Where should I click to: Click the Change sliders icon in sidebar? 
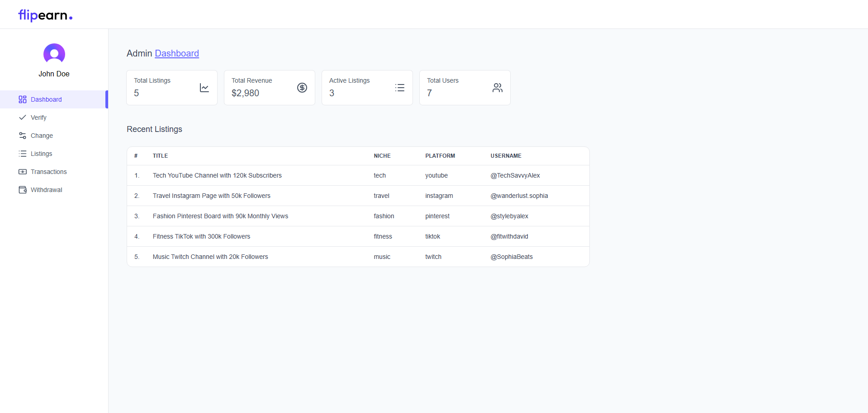[x=23, y=136]
